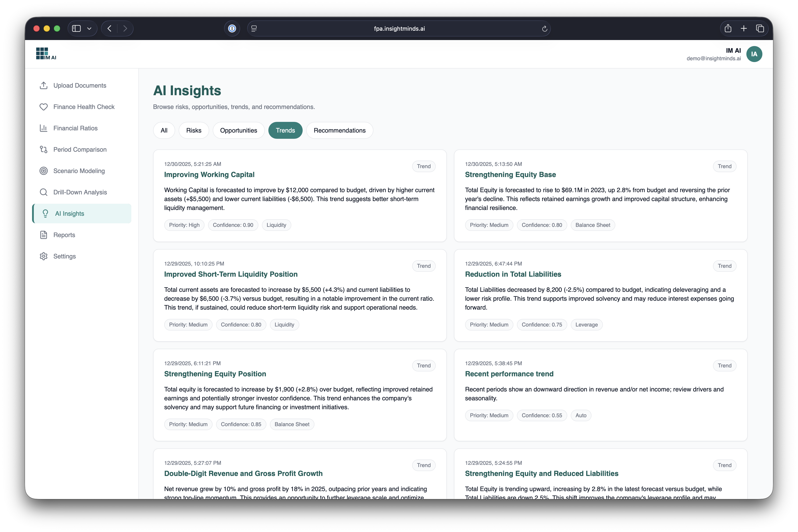798x532 pixels.
Task: Click the IM AI logo
Action: click(46, 54)
